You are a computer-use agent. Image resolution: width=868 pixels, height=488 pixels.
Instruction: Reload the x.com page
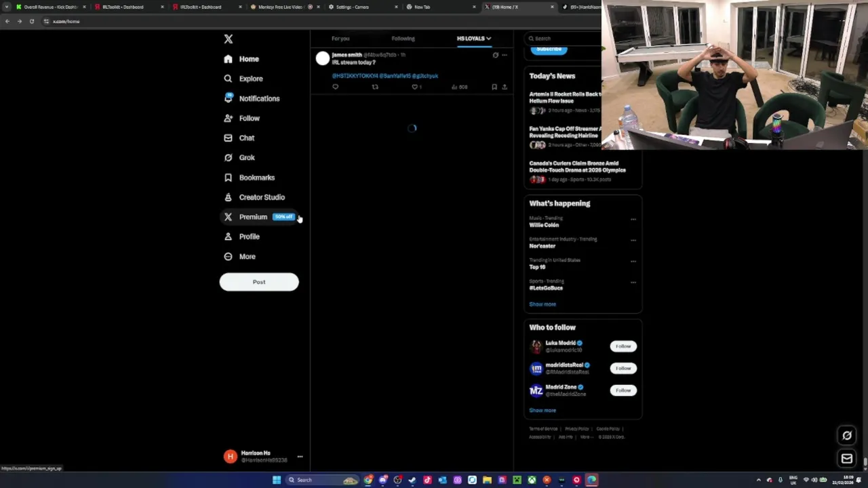pyautogui.click(x=31, y=22)
